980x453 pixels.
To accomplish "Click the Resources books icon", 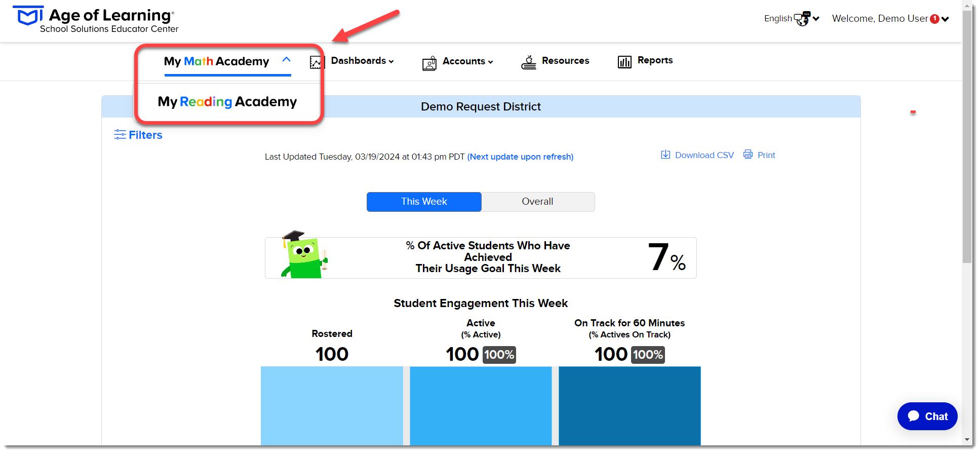I will [529, 62].
